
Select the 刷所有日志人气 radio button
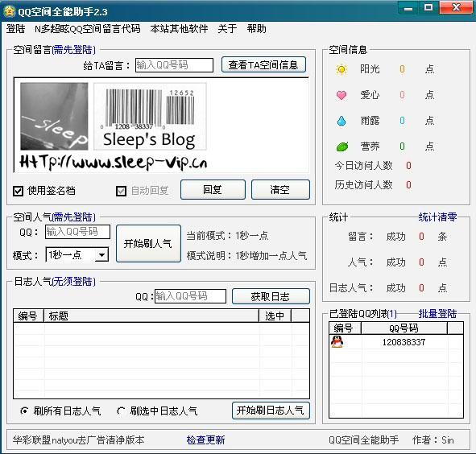[x=24, y=411]
